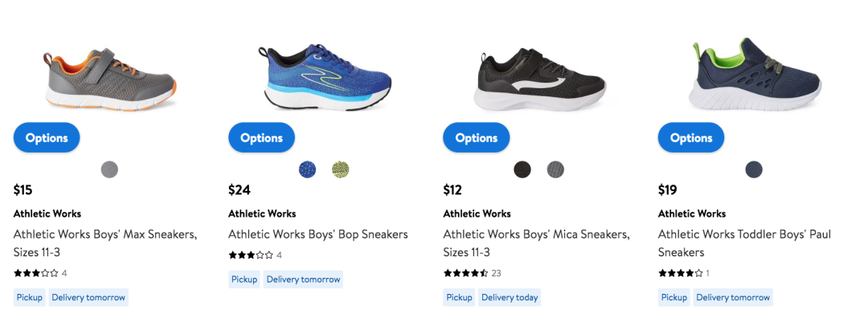
Task: Select gray color swatch for Max Sneakers
Action: 109,169
